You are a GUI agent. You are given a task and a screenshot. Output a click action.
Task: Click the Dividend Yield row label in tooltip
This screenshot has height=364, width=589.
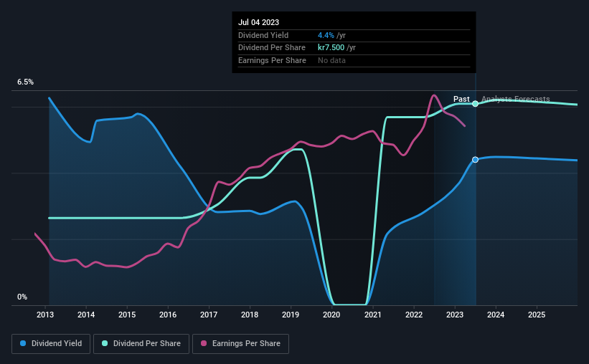pos(263,35)
